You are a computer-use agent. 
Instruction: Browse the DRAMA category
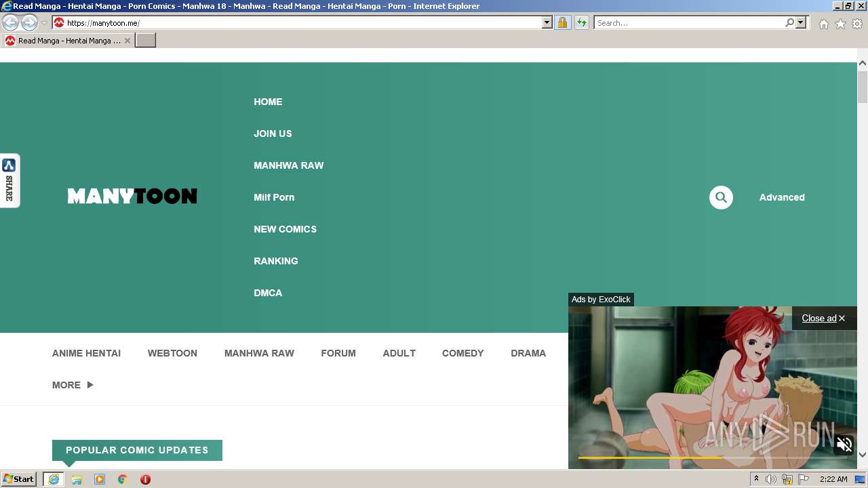528,353
